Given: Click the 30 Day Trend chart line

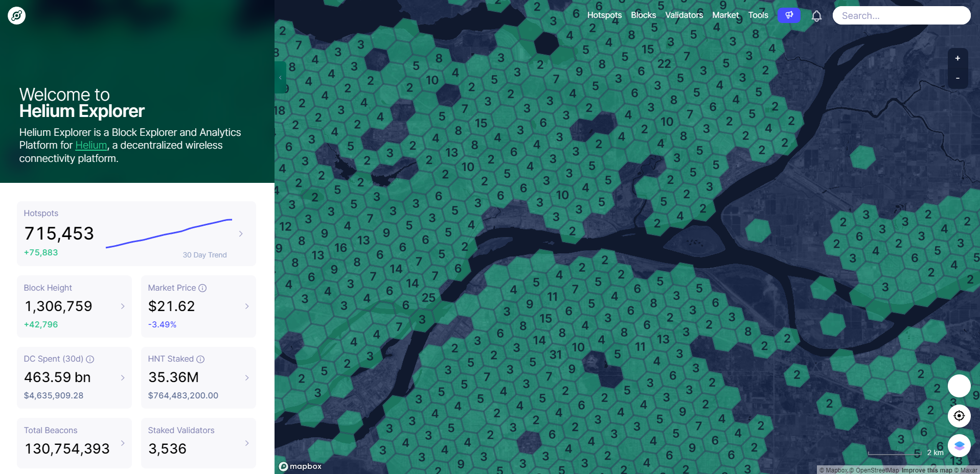Looking at the screenshot, I should tap(169, 233).
